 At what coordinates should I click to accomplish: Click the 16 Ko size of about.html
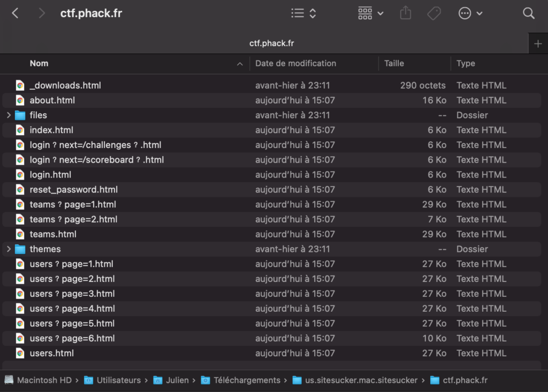click(434, 100)
